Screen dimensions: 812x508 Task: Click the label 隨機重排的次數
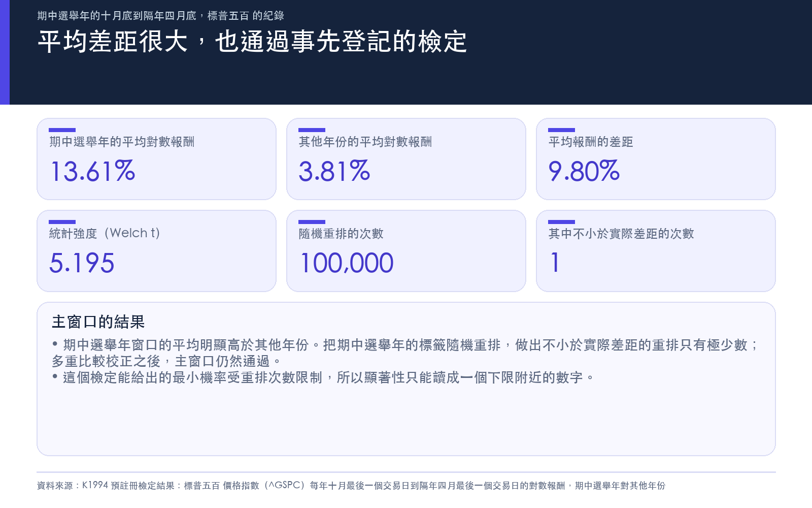point(341,233)
